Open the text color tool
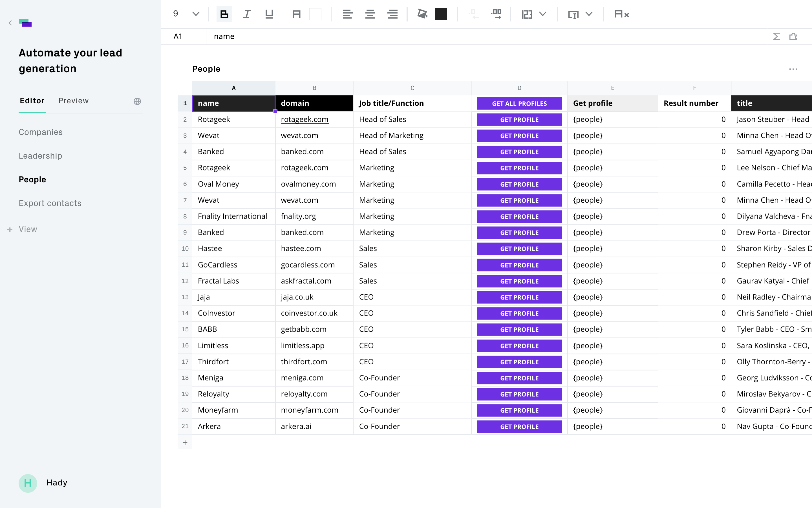Image resolution: width=812 pixels, height=508 pixels. tap(297, 14)
